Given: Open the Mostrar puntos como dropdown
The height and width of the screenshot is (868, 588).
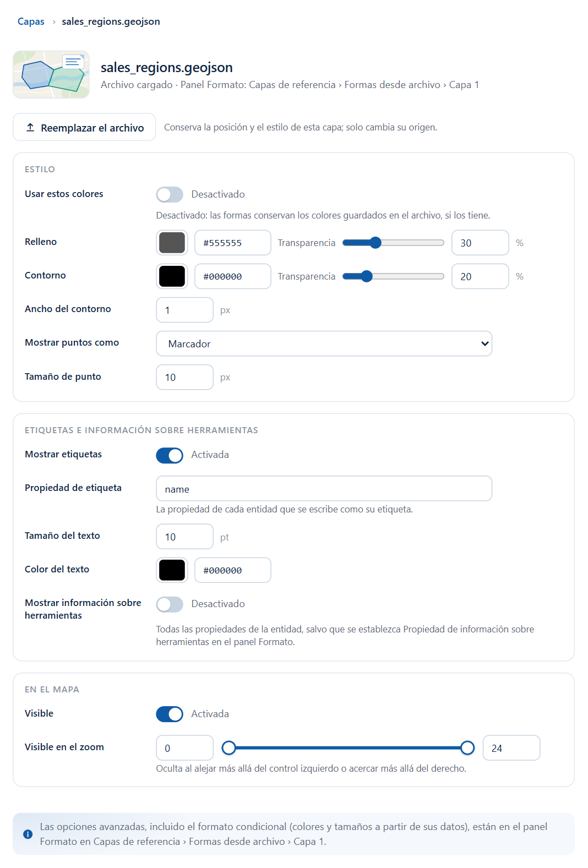Looking at the screenshot, I should click(x=324, y=343).
